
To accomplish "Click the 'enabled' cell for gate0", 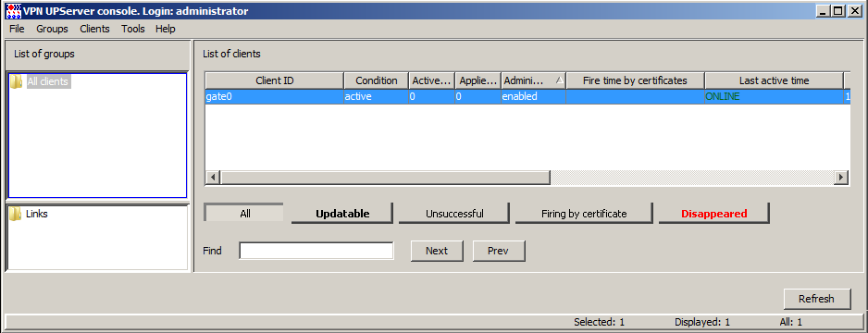I will tap(534, 96).
